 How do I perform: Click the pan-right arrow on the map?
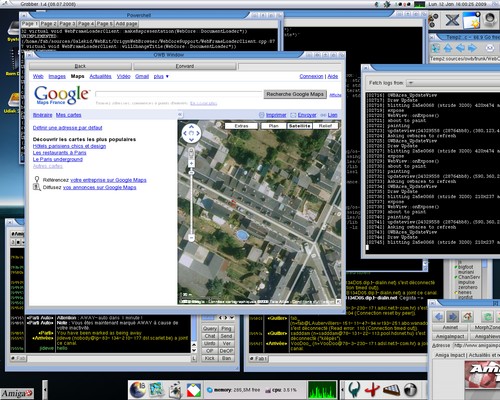tap(198, 133)
